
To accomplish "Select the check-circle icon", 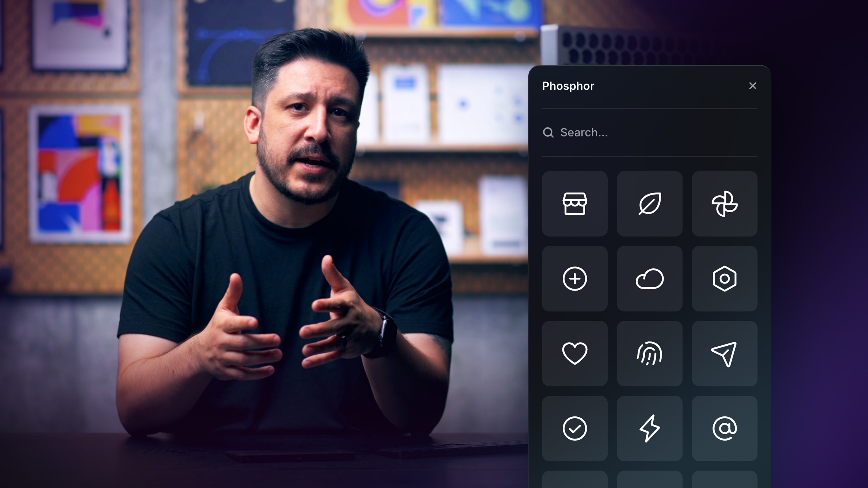I will tap(575, 428).
